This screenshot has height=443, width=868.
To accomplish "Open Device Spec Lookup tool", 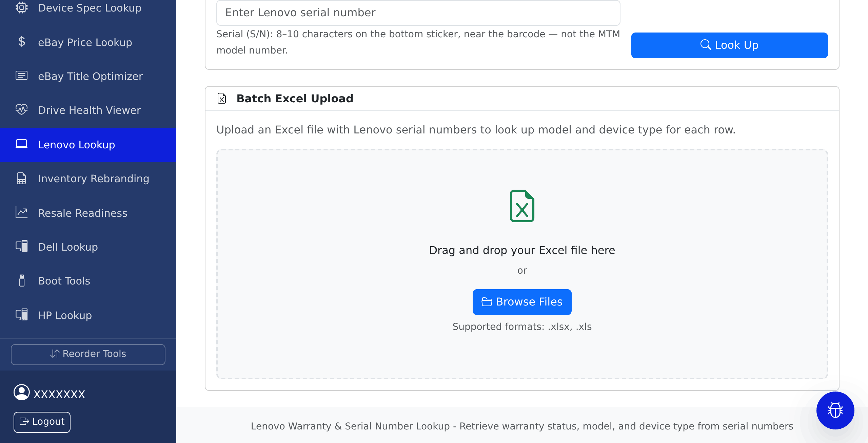I will [x=88, y=8].
